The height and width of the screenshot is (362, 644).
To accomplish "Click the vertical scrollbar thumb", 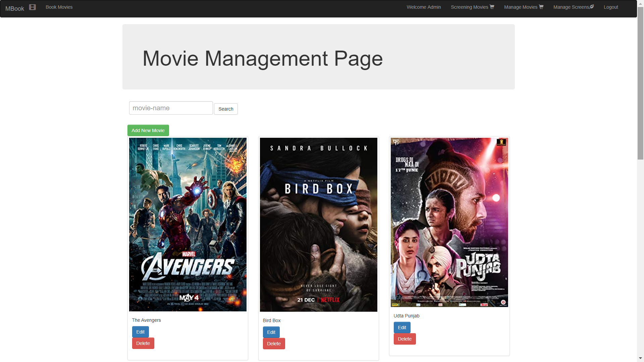I will pyautogui.click(x=640, y=83).
